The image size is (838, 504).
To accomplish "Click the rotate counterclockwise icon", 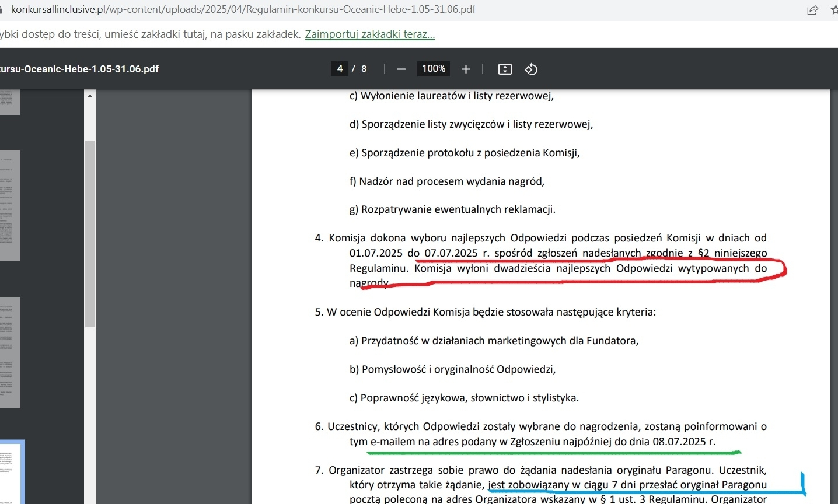I will pyautogui.click(x=531, y=69).
